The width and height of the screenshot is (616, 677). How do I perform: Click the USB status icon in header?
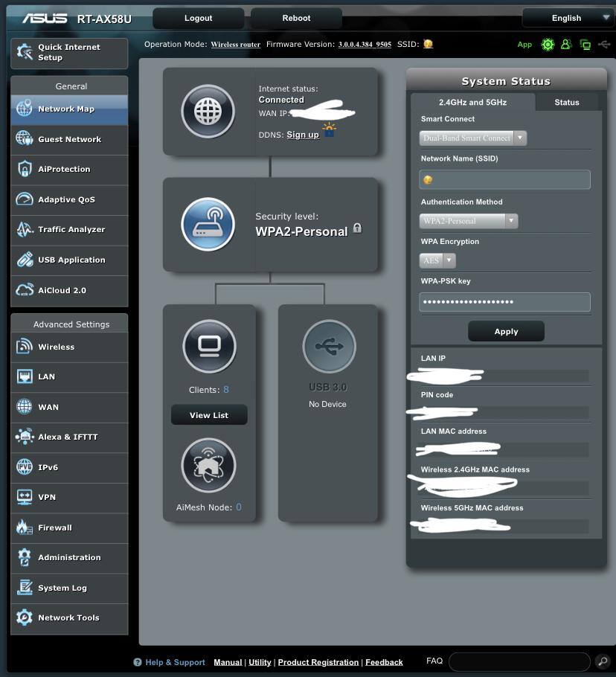[x=604, y=45]
